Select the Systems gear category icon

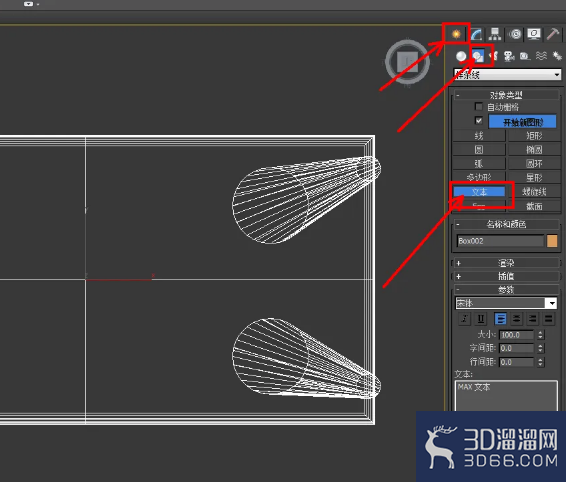557,56
